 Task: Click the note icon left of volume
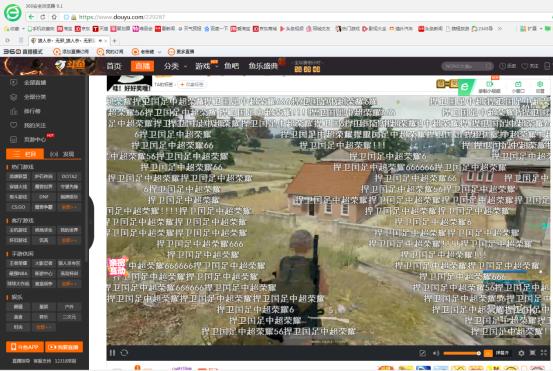click(422, 353)
